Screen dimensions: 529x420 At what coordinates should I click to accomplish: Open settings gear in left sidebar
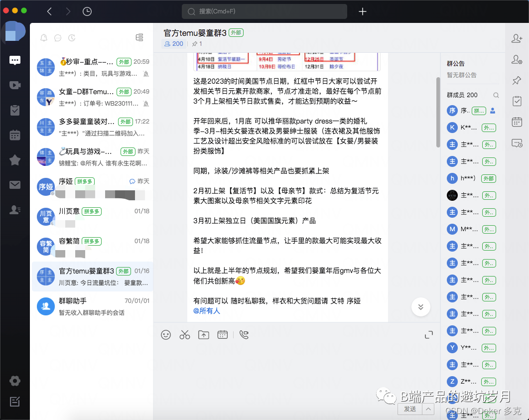click(15, 381)
